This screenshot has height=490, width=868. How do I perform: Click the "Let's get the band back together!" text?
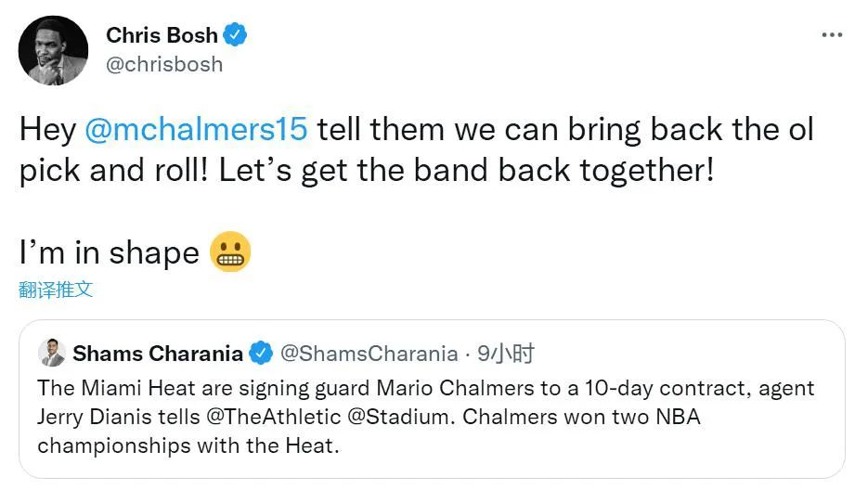click(x=467, y=172)
